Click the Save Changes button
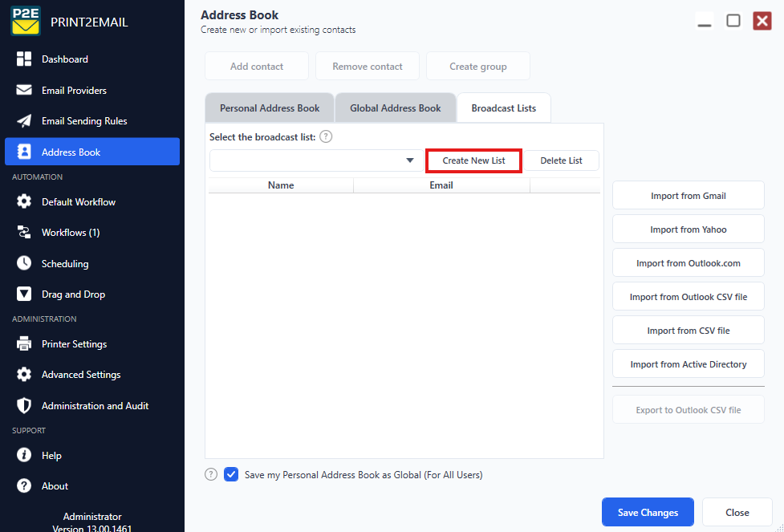784x532 pixels. [648, 512]
